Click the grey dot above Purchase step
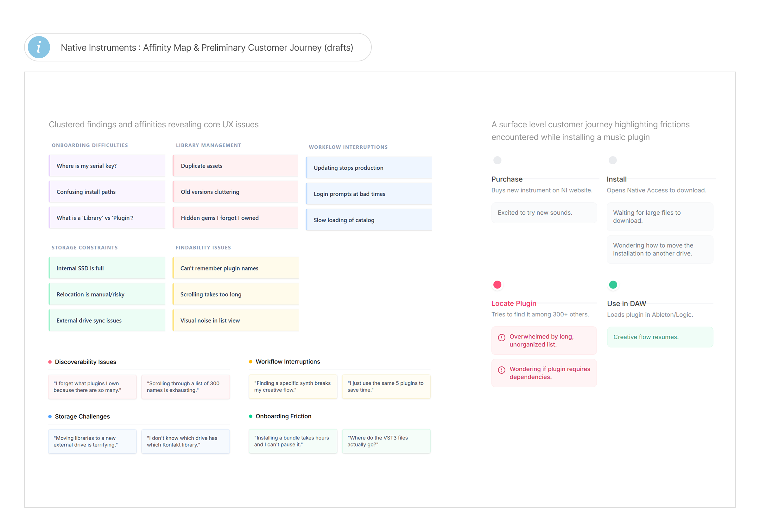The height and width of the screenshot is (532, 760). coord(497,160)
